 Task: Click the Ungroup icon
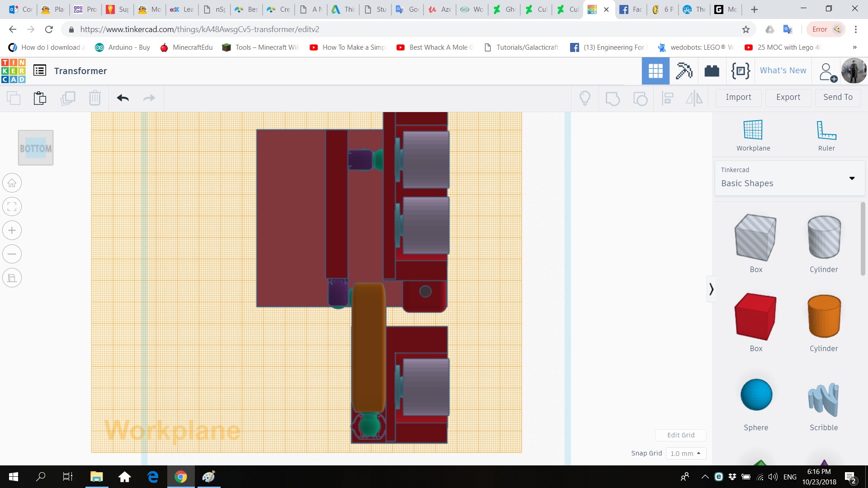(x=640, y=98)
